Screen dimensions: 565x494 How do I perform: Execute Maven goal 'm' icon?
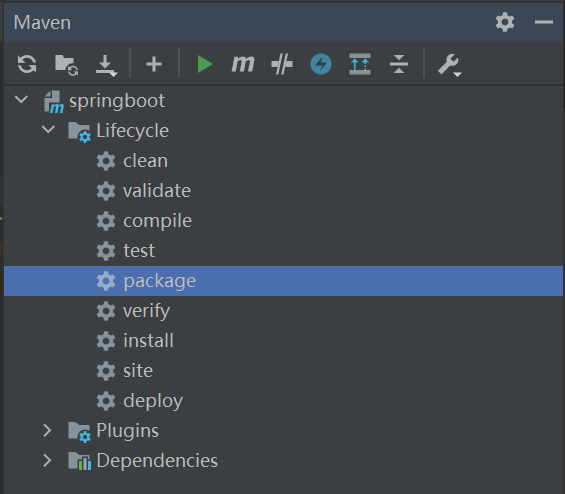tap(243, 64)
